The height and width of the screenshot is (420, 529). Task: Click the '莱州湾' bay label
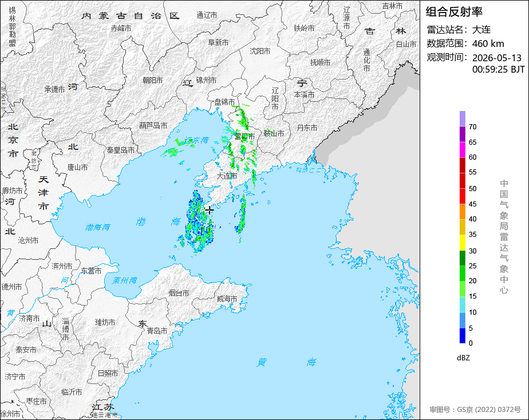[x=124, y=280]
